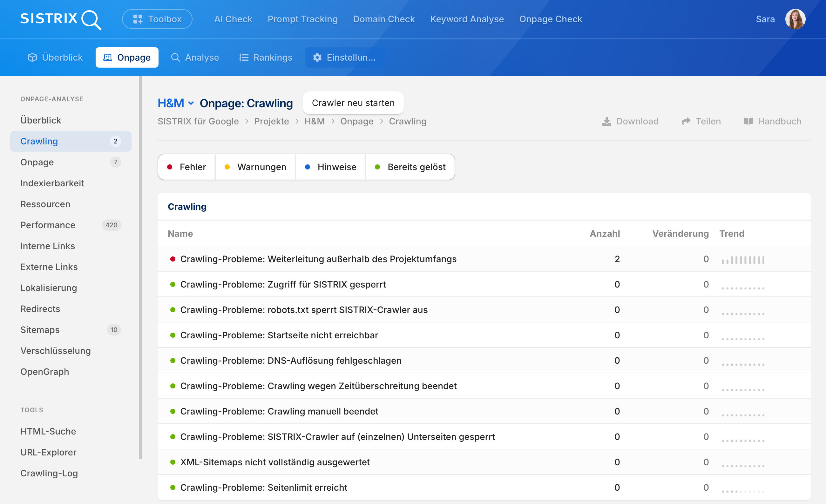Toggle the Fehler filter
The image size is (826, 504).
pyautogui.click(x=186, y=167)
